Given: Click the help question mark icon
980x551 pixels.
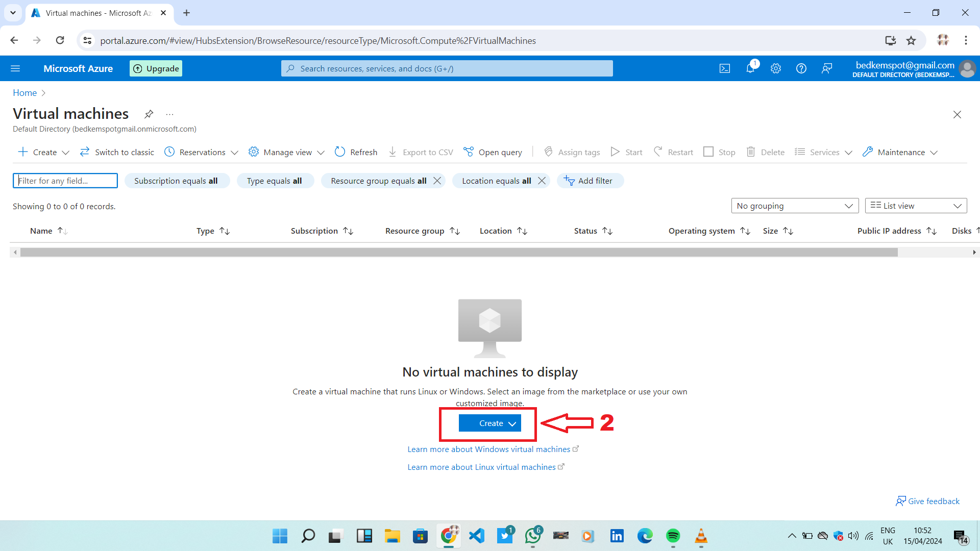Looking at the screenshot, I should coord(801,68).
